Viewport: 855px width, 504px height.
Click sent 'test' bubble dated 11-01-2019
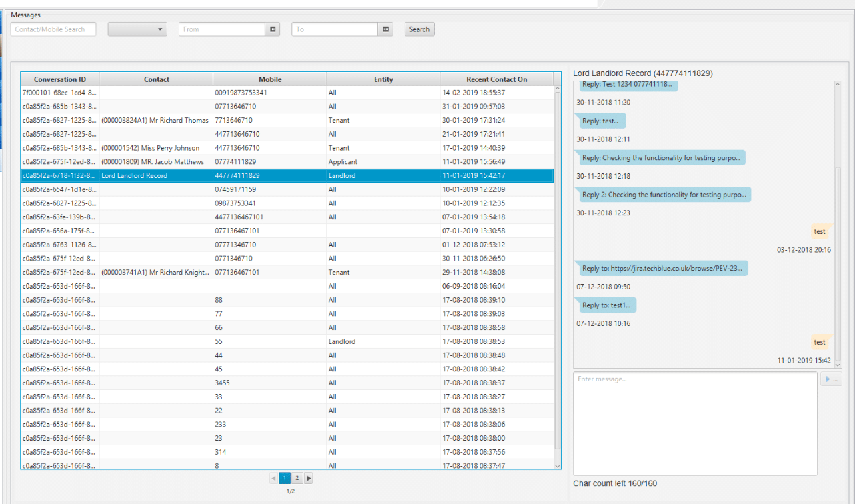(x=820, y=342)
